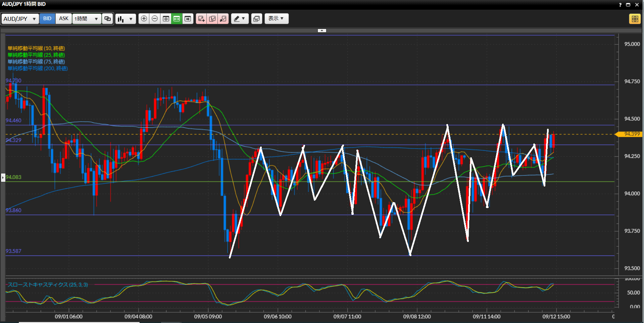Collapse the toolbar with top center arrow
Viewport: 644px width, 323px height.
pyautogui.click(x=322, y=31)
